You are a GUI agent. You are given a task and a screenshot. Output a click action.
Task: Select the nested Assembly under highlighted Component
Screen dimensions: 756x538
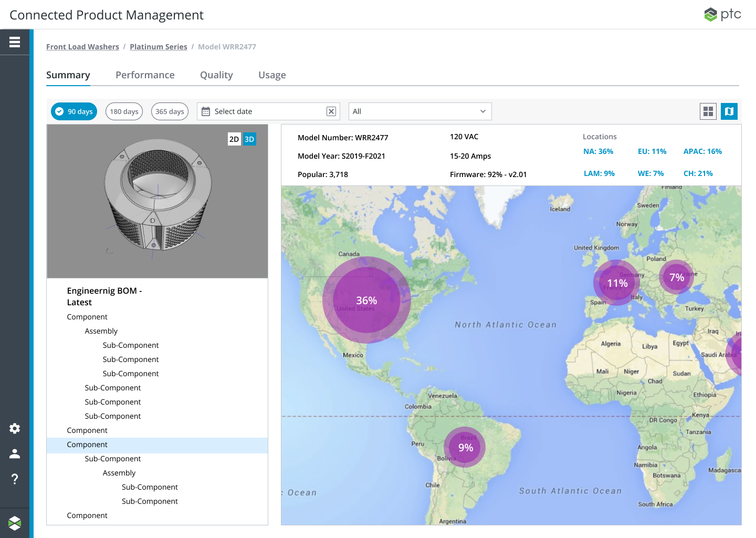click(x=119, y=473)
